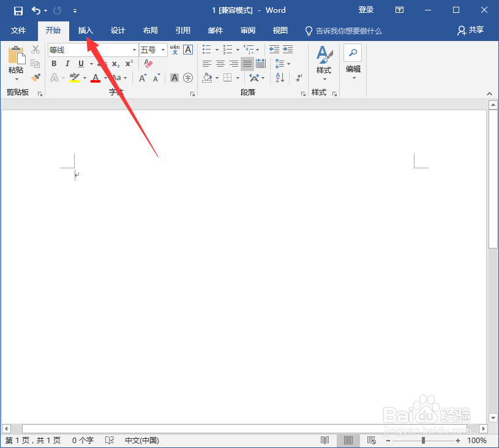Click the Copy icon
The width and height of the screenshot is (499, 448).
point(36,64)
